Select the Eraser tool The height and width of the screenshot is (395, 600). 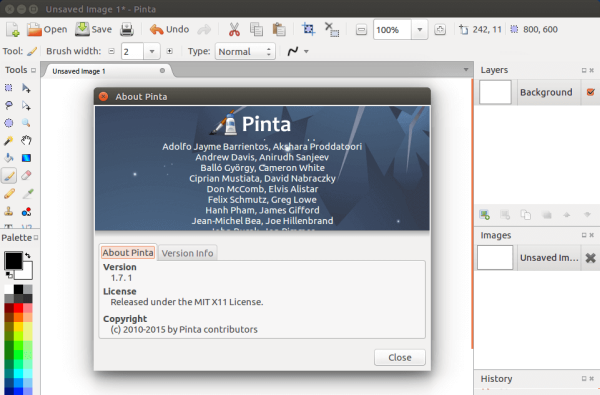tap(26, 176)
